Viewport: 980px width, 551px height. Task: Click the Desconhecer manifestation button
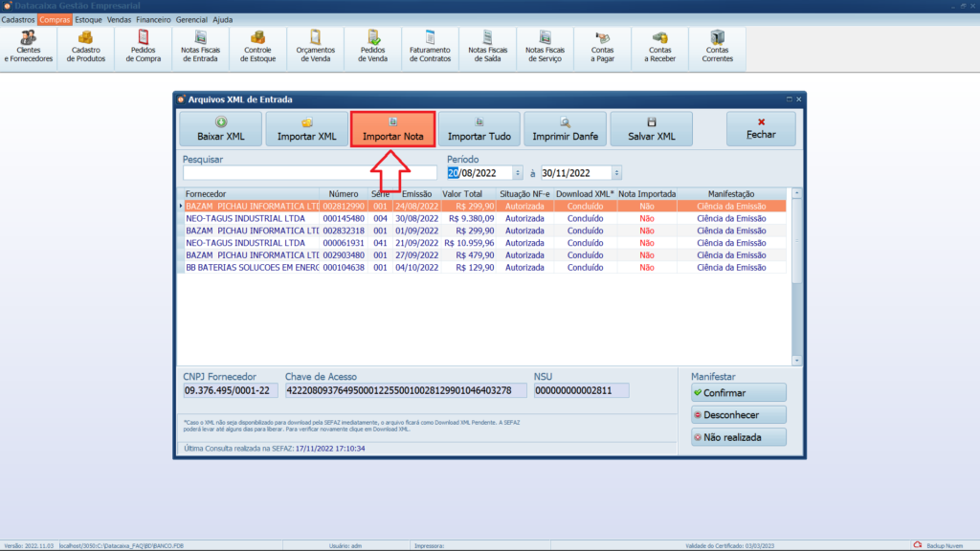pos(738,415)
